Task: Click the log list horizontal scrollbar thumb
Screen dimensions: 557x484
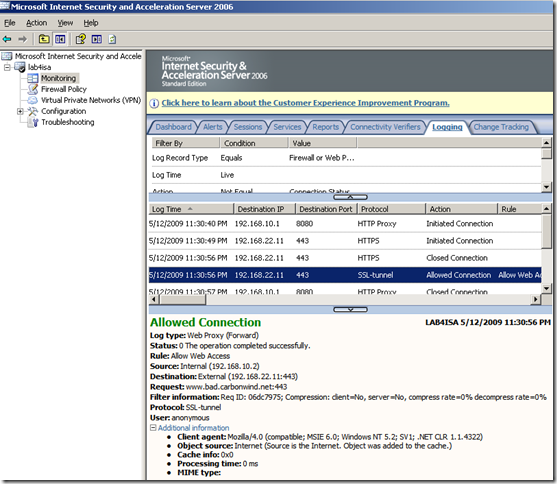Action: [x=183, y=300]
